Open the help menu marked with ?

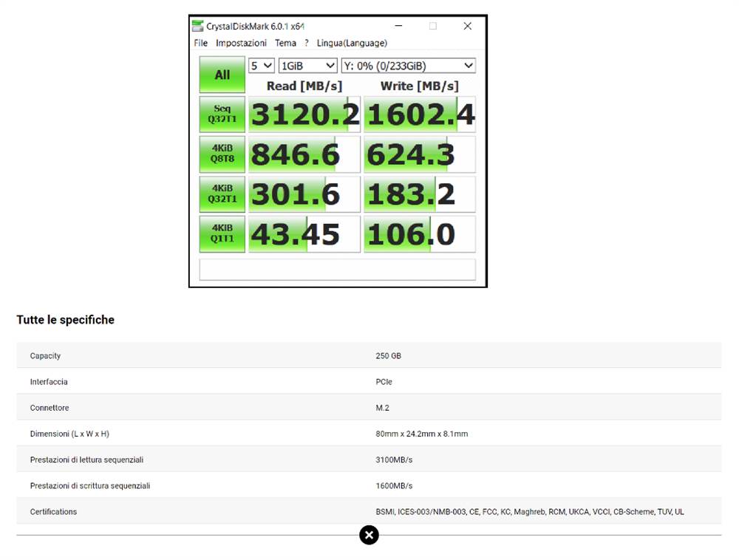(x=306, y=43)
